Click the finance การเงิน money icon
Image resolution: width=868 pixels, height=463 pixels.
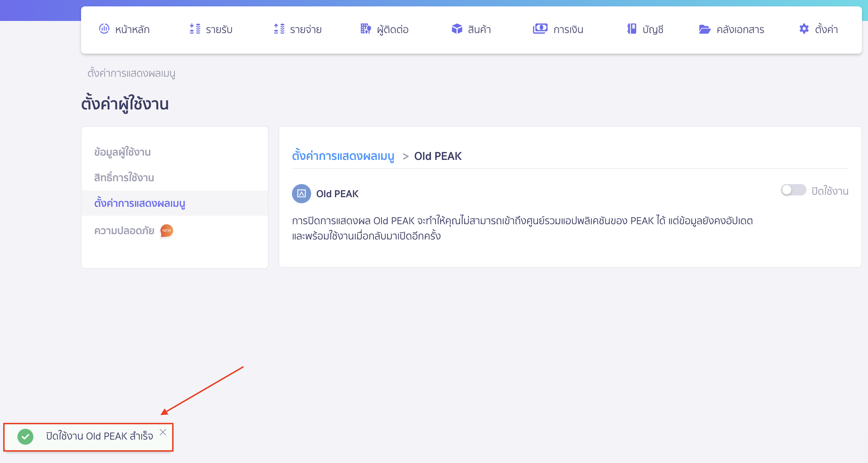540,29
